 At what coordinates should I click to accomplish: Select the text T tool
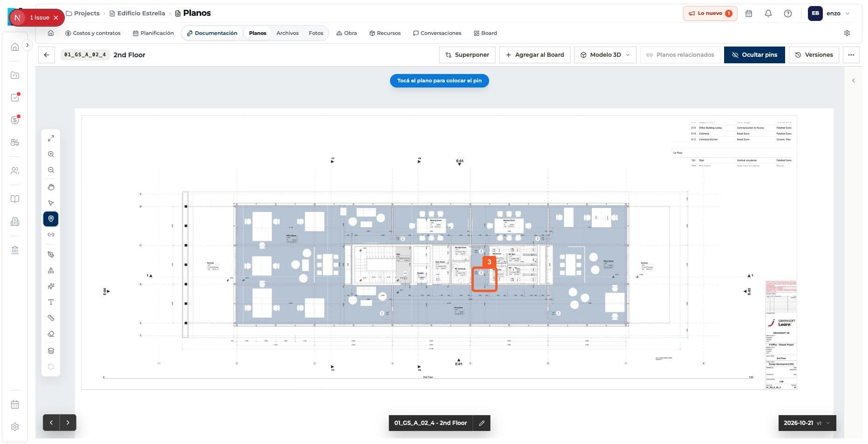pyautogui.click(x=51, y=302)
